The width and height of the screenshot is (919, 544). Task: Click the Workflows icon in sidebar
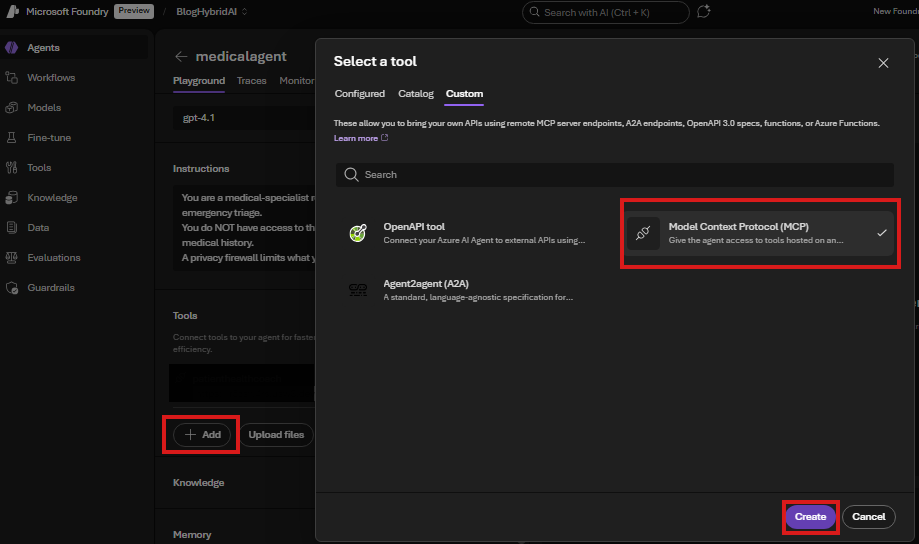click(x=12, y=77)
